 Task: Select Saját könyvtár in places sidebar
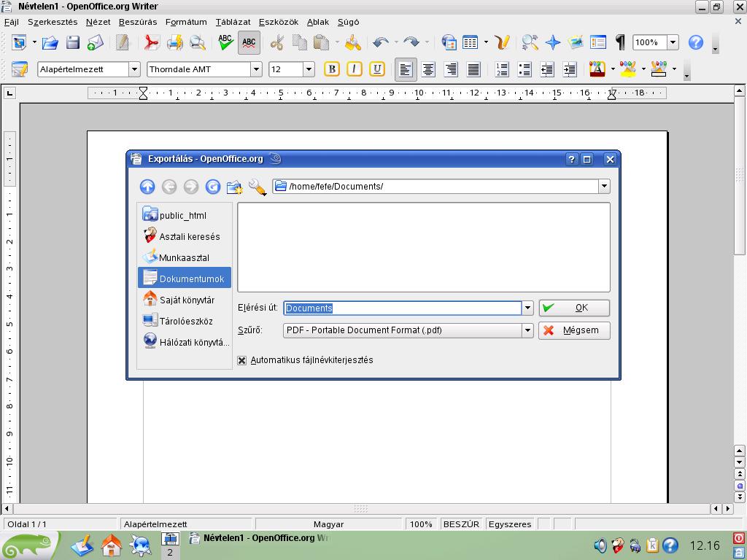[x=185, y=300]
